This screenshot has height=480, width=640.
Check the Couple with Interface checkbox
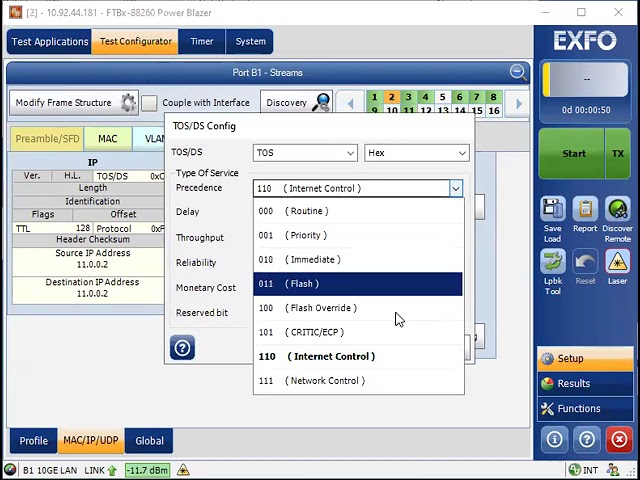point(149,103)
